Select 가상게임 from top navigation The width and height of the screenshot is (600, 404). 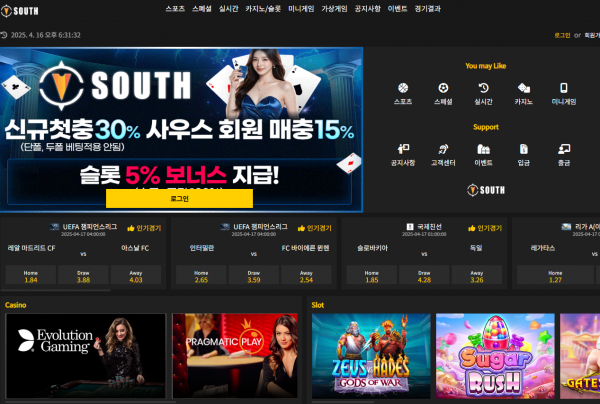[x=333, y=8]
